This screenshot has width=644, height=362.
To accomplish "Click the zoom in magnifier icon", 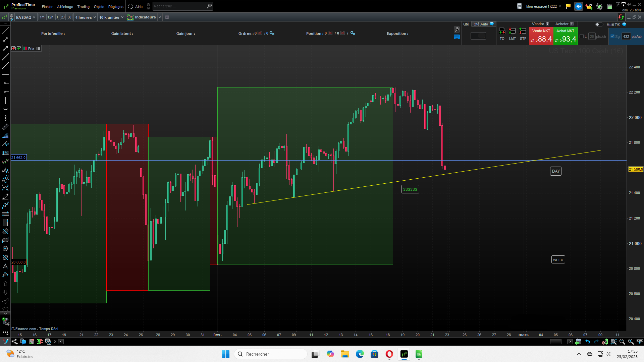I will [x=631, y=342].
